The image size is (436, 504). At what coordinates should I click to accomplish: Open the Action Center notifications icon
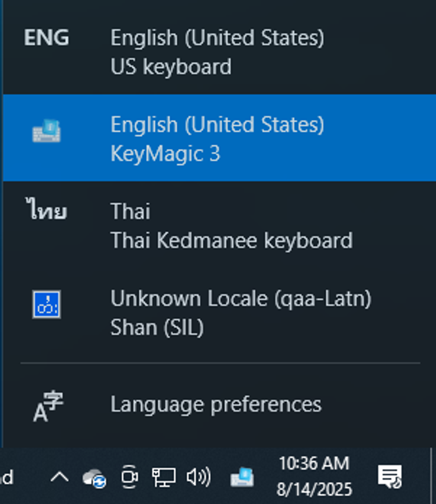tap(390, 477)
